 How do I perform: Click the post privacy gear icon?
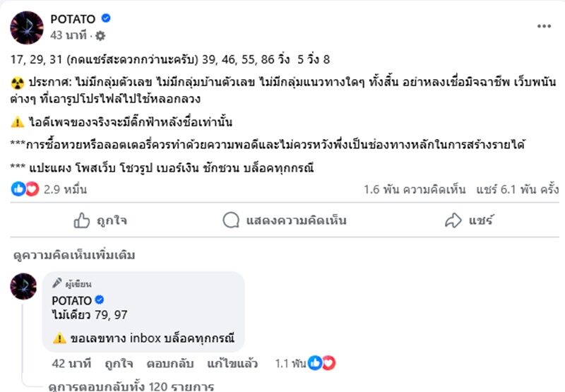tap(100, 35)
